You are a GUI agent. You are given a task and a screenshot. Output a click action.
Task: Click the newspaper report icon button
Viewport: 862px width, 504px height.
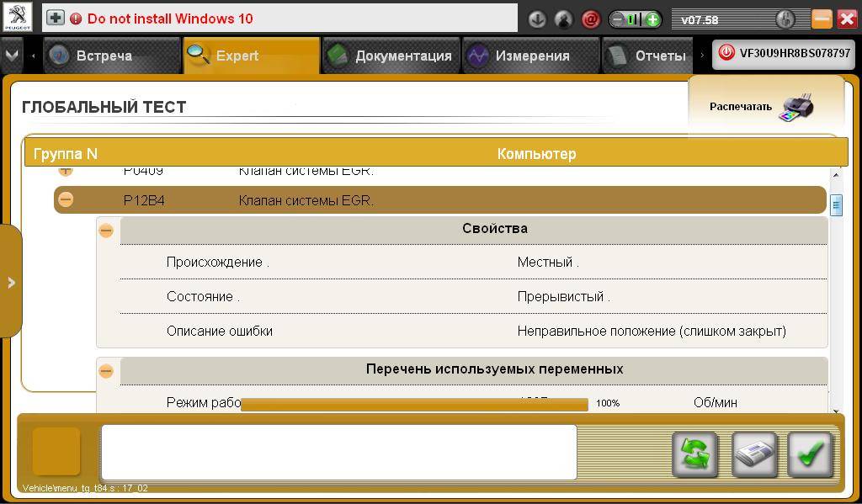coord(753,454)
